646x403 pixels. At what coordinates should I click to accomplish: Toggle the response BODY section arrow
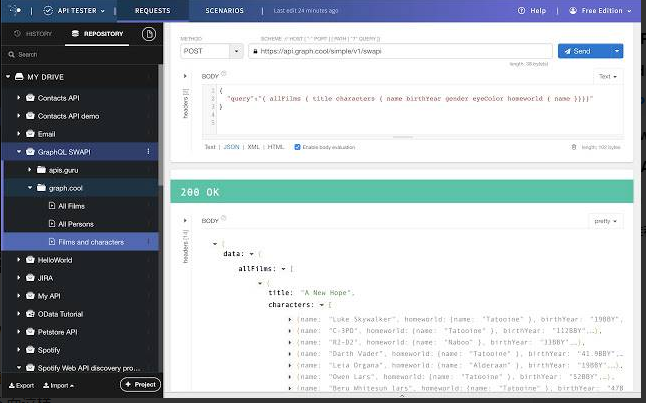[x=185, y=220]
